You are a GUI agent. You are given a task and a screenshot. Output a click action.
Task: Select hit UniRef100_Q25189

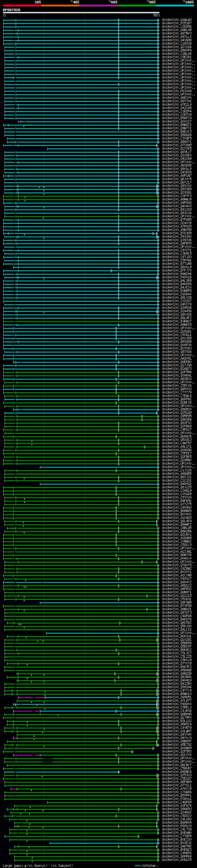pos(177,413)
